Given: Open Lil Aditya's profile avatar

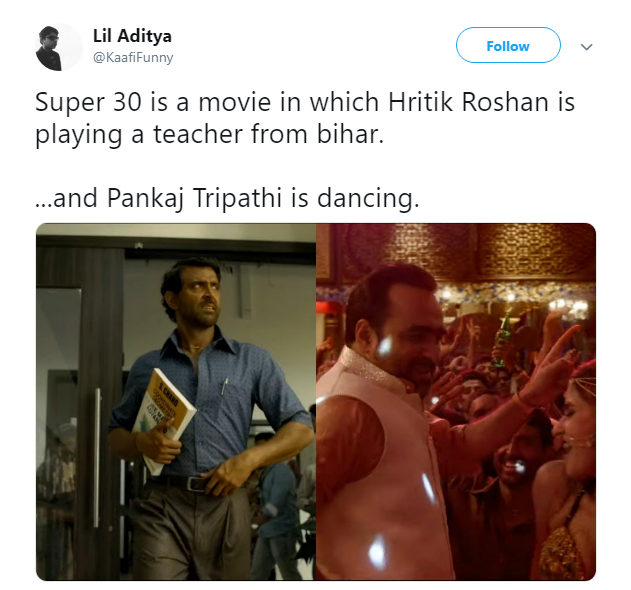Looking at the screenshot, I should [59, 47].
